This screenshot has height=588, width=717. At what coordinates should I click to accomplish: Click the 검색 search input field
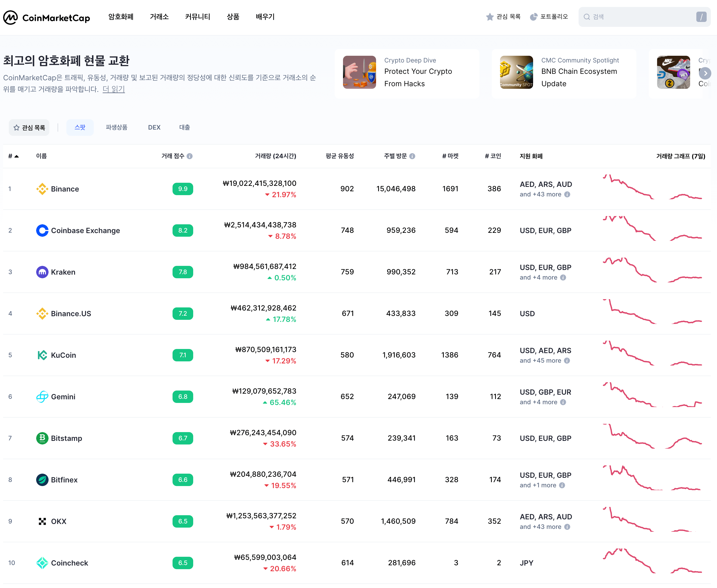[x=641, y=16]
